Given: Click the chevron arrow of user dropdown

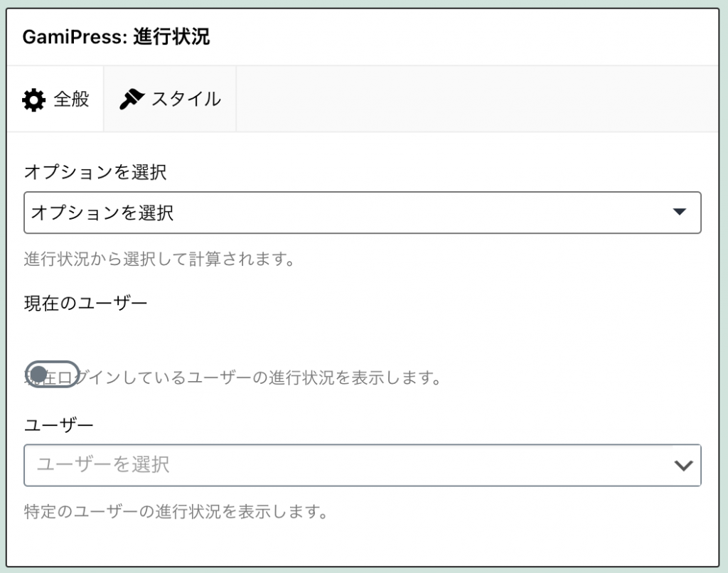Looking at the screenshot, I should (683, 465).
